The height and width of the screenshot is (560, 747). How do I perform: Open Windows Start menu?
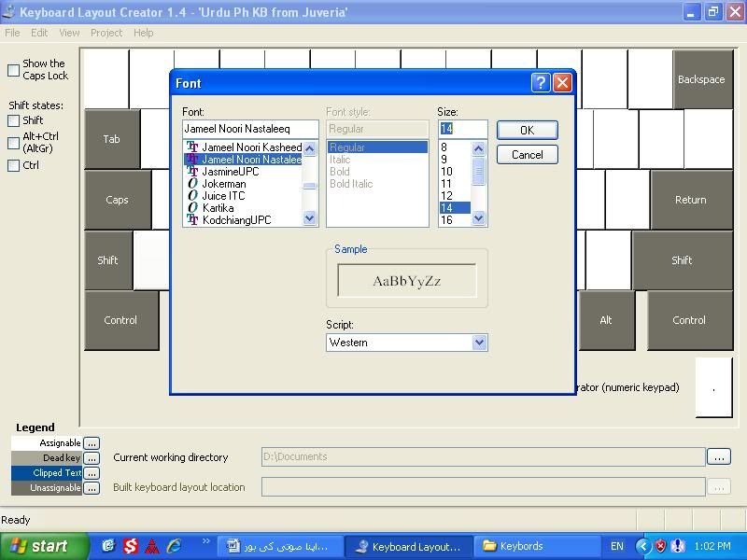point(44,546)
